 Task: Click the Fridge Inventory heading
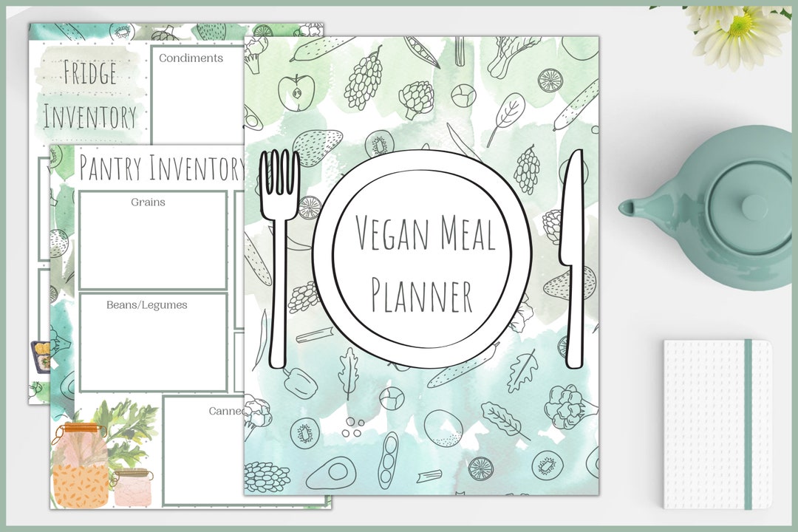(89, 95)
